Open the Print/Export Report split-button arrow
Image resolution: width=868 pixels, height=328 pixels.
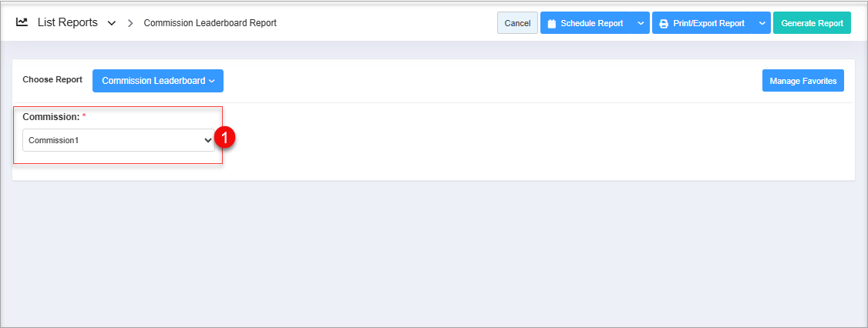coord(762,23)
